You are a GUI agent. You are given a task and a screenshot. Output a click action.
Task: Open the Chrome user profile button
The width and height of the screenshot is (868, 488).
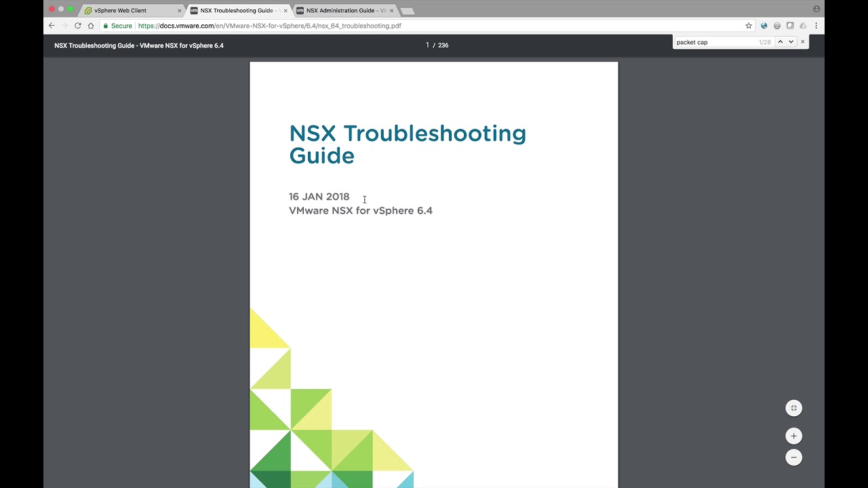(x=816, y=9)
